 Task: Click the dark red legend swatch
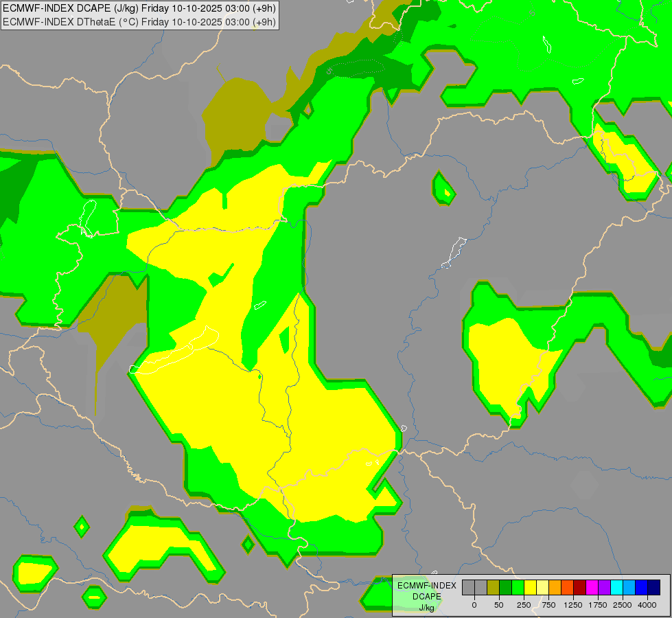click(x=579, y=587)
